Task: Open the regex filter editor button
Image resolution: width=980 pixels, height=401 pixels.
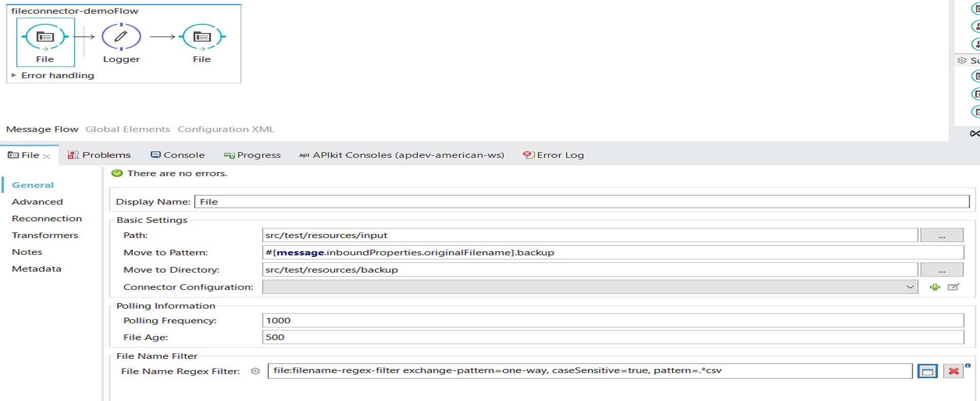Action: click(x=927, y=371)
